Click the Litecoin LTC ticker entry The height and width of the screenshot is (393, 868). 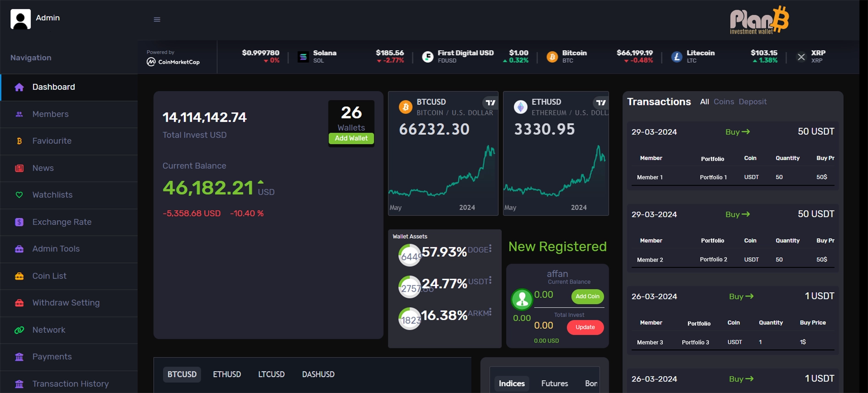[x=724, y=57]
